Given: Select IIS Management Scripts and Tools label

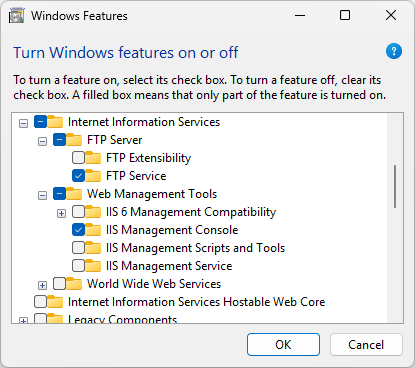Looking at the screenshot, I should (x=195, y=248).
